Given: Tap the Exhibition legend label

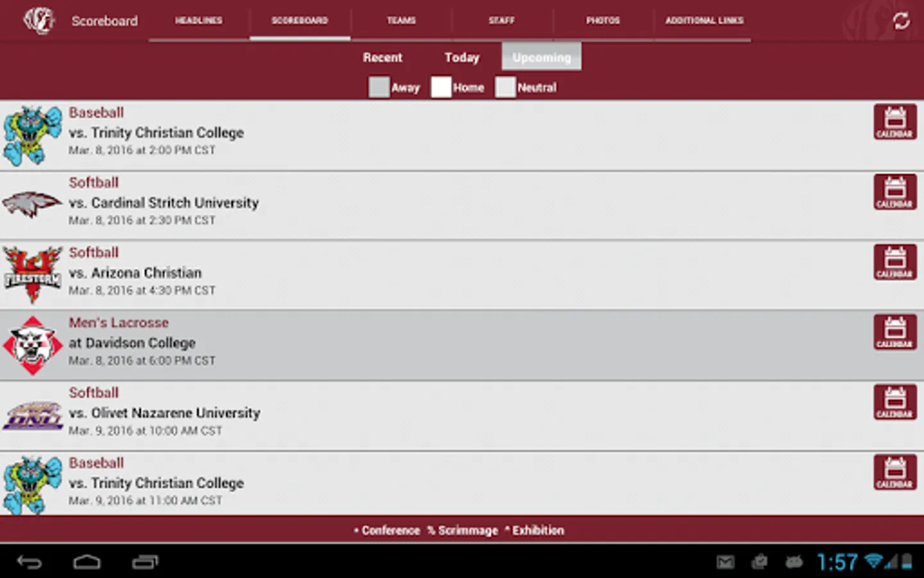Looking at the screenshot, I should click(x=535, y=530).
